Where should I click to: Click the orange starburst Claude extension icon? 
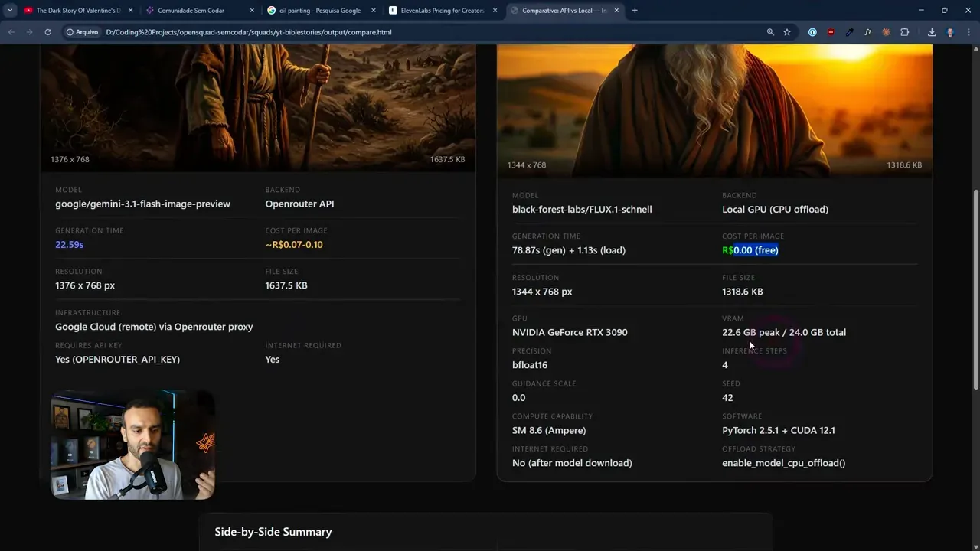coord(886,32)
